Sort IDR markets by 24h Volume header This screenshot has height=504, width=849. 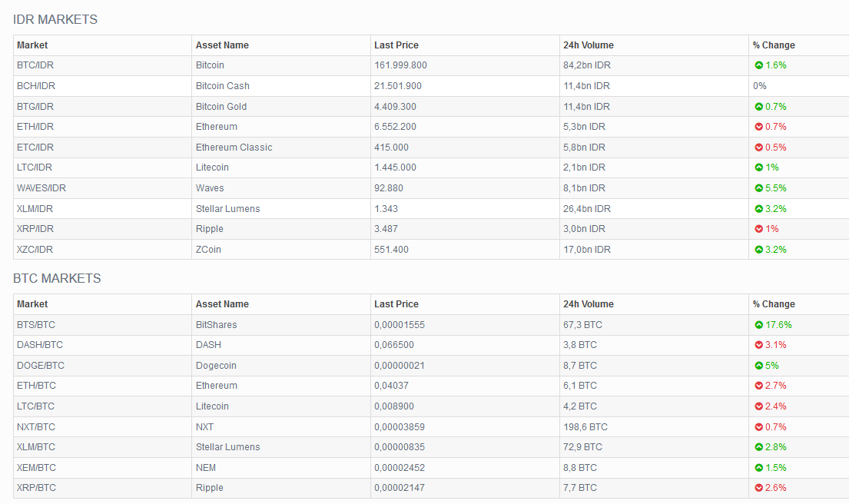point(589,45)
